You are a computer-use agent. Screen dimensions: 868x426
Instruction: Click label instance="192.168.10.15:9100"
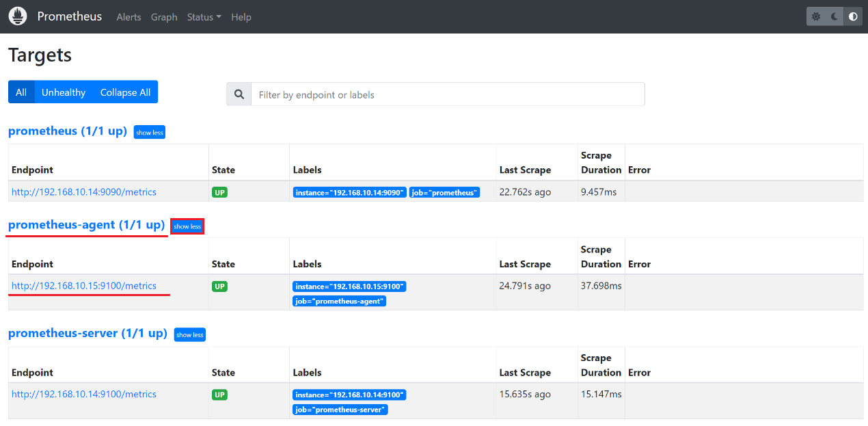click(x=350, y=287)
